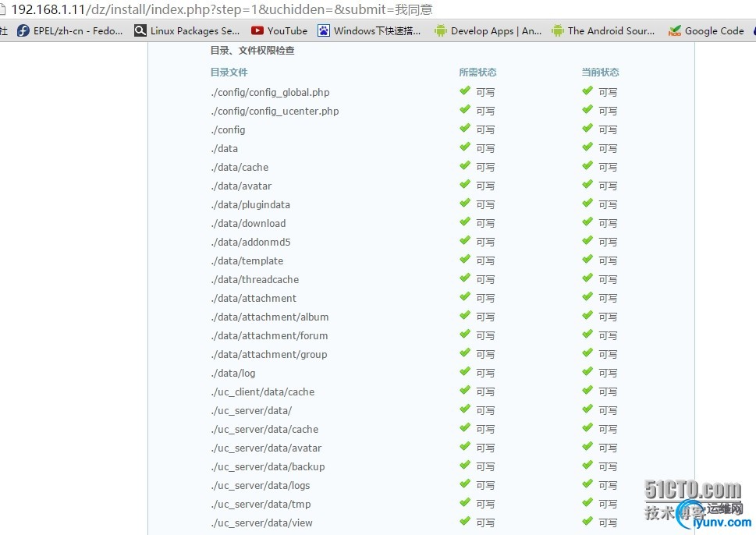Open the Develop Apps Android bookmark
The image size is (756, 535).
tap(488, 31)
